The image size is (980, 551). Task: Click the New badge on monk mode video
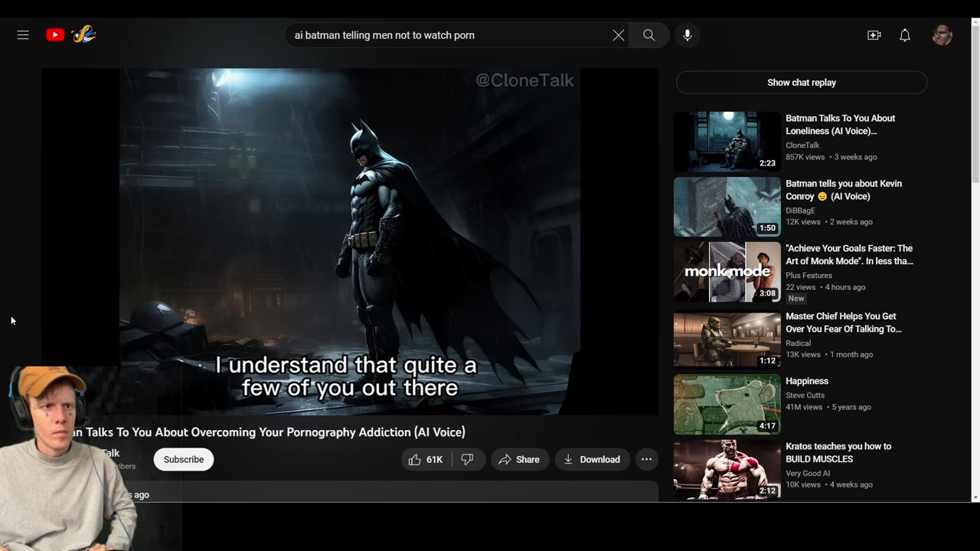[796, 298]
